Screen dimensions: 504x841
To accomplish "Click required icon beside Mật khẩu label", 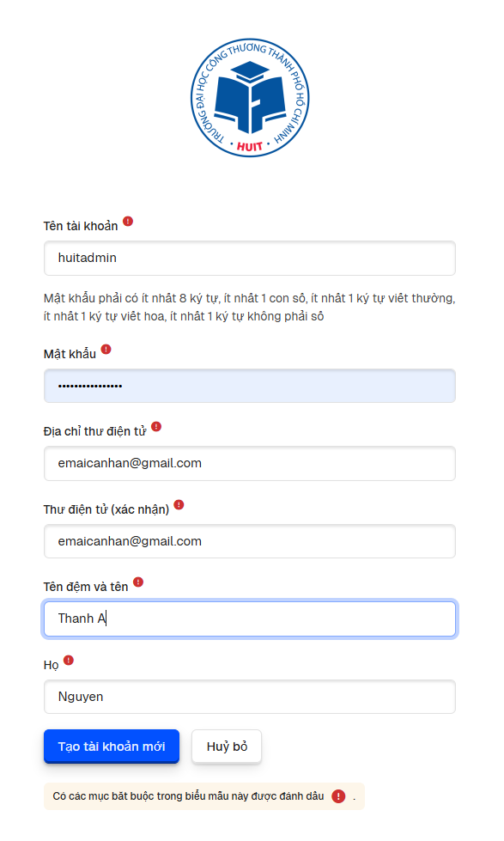I will (106, 349).
